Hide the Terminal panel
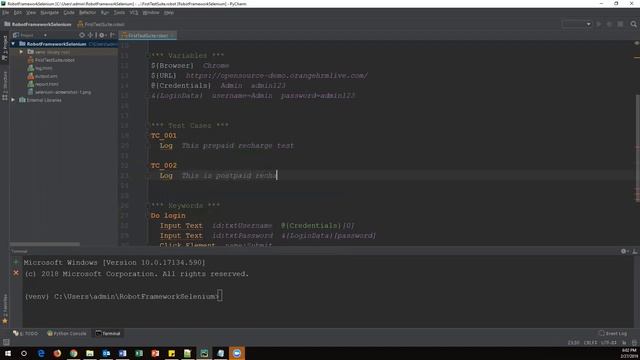 tap(635, 251)
